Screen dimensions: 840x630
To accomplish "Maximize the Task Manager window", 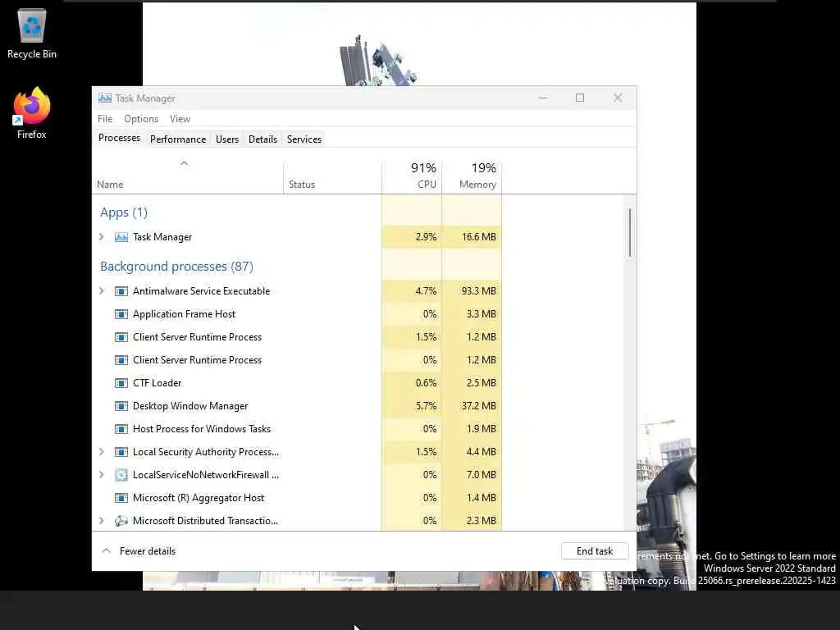I will pyautogui.click(x=580, y=98).
